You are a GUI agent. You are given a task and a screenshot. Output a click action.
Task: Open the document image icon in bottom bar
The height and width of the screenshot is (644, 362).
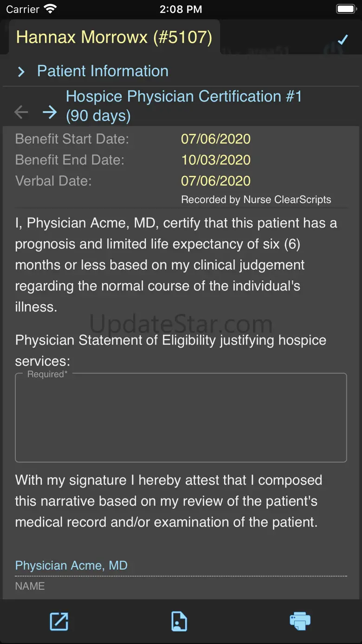(179, 621)
